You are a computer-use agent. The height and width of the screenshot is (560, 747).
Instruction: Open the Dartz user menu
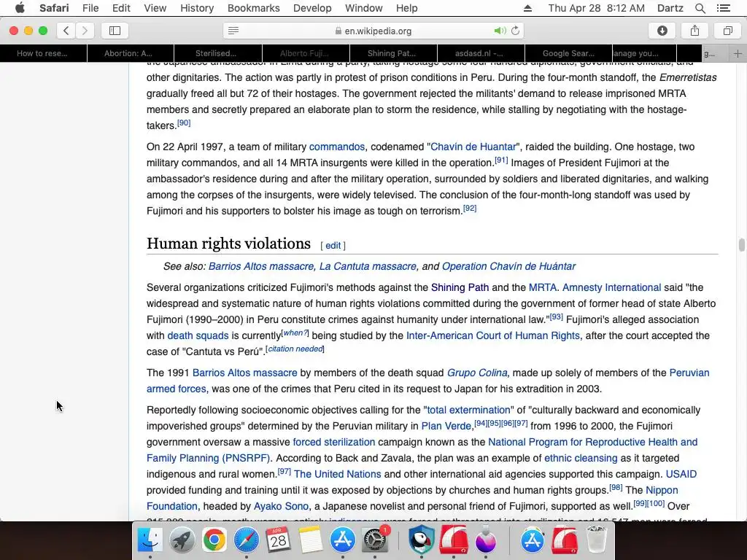[670, 8]
